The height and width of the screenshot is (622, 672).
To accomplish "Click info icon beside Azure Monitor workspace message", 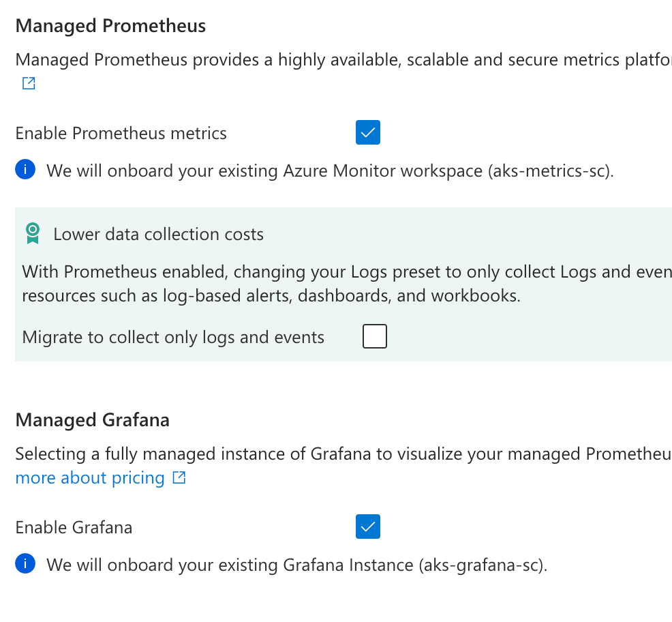I will (x=25, y=170).
